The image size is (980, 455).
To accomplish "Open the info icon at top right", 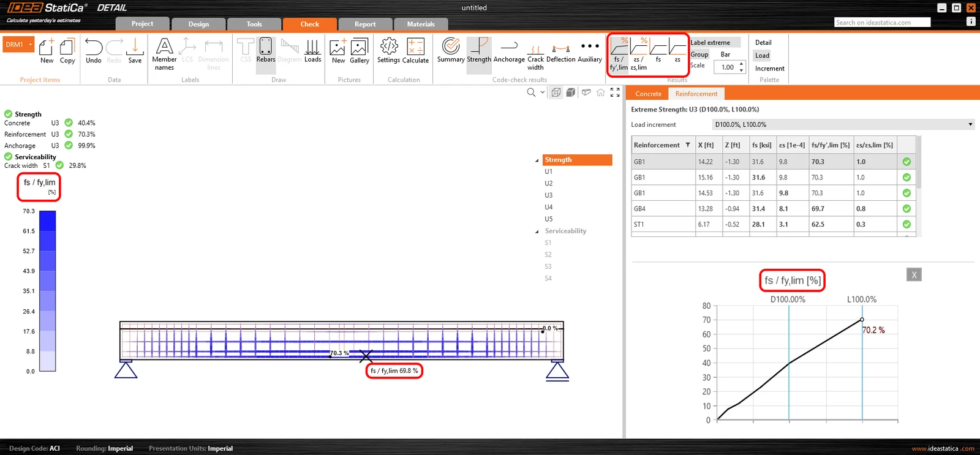I will pyautogui.click(x=971, y=21).
